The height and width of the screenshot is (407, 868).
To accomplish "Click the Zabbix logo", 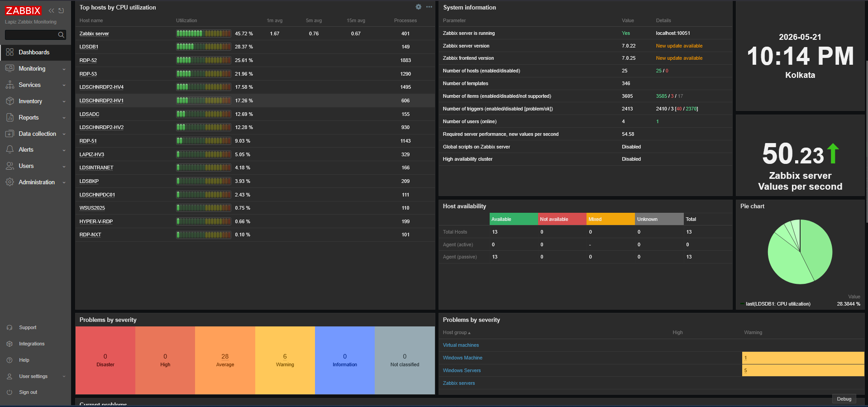I will click(x=23, y=10).
